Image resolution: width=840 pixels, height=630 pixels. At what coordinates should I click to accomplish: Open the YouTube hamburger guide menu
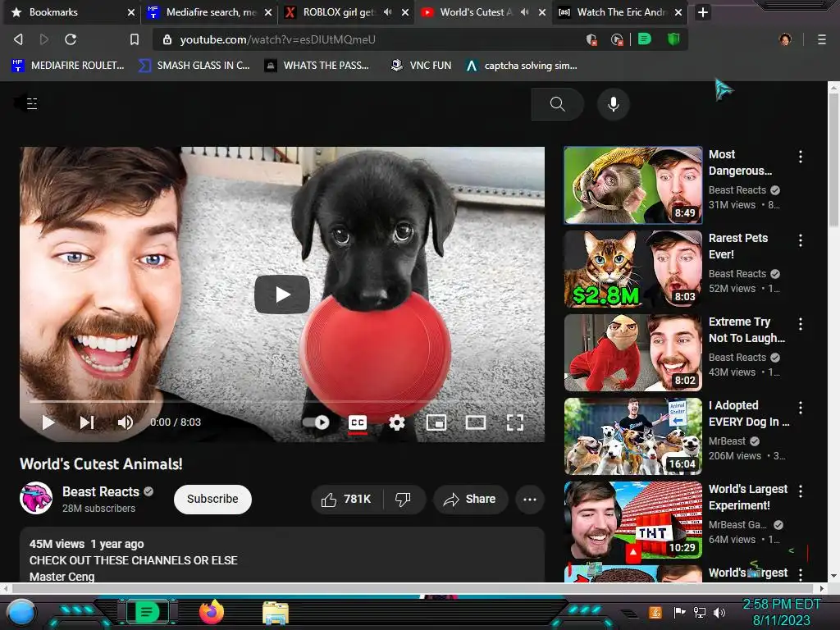pyautogui.click(x=32, y=103)
